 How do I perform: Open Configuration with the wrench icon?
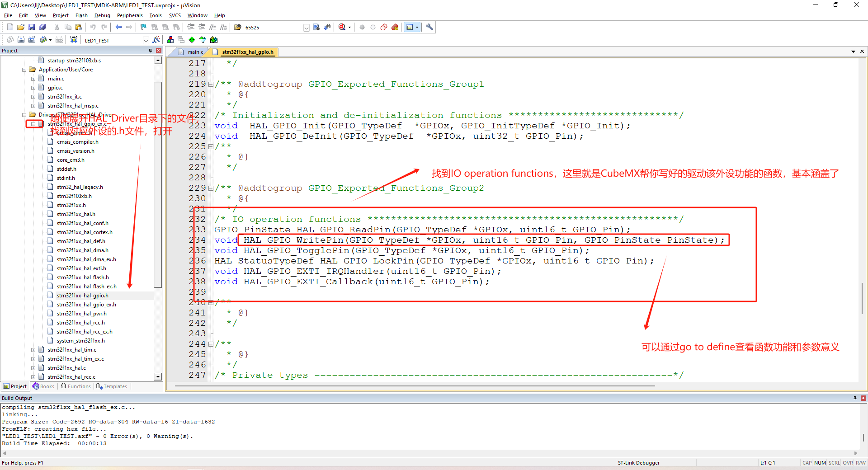point(429,27)
